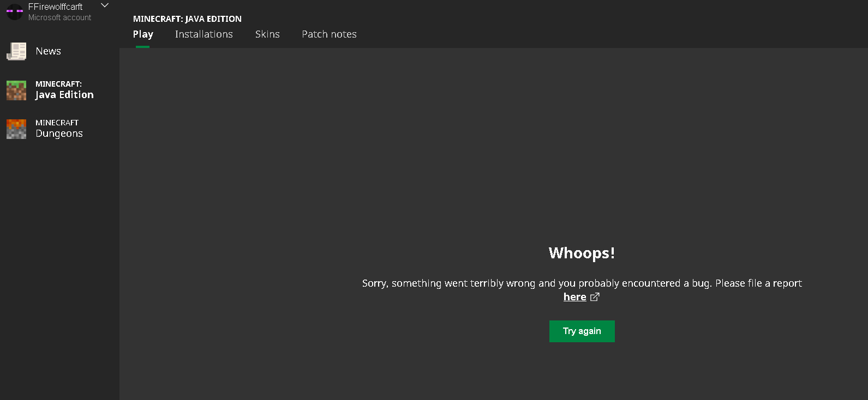Switch to the Play tab
The height and width of the screenshot is (400, 868).
[143, 34]
